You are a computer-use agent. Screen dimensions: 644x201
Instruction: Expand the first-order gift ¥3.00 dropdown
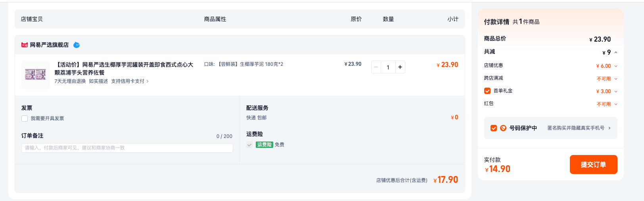click(x=616, y=92)
